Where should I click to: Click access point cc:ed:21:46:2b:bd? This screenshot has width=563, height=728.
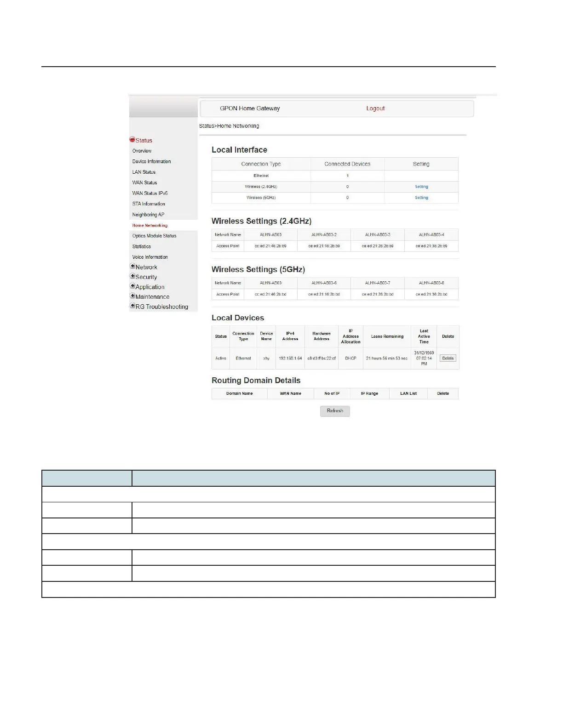270,294
